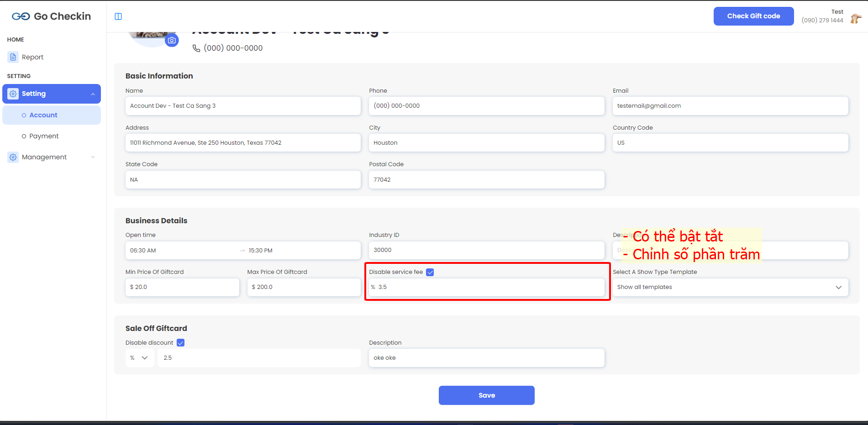The width and height of the screenshot is (868, 425).
Task: Click the Go Checkin logo
Action: tap(51, 16)
